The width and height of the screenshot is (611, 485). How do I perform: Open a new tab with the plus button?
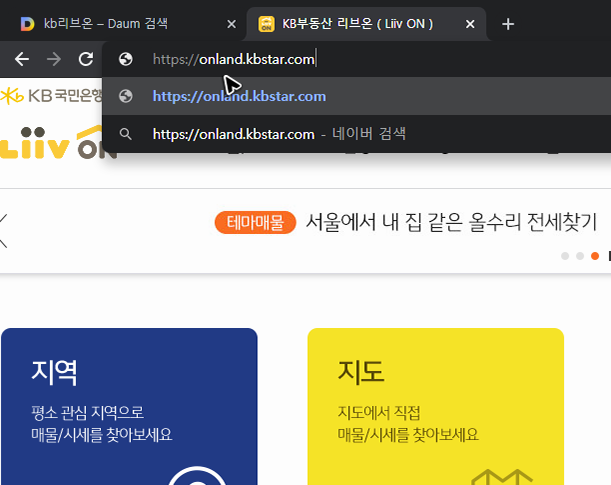tap(508, 24)
